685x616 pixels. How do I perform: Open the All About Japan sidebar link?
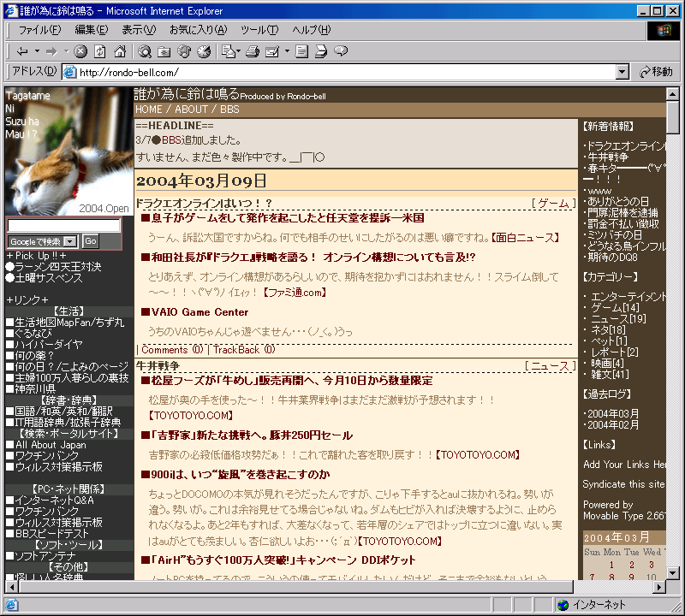(x=51, y=445)
